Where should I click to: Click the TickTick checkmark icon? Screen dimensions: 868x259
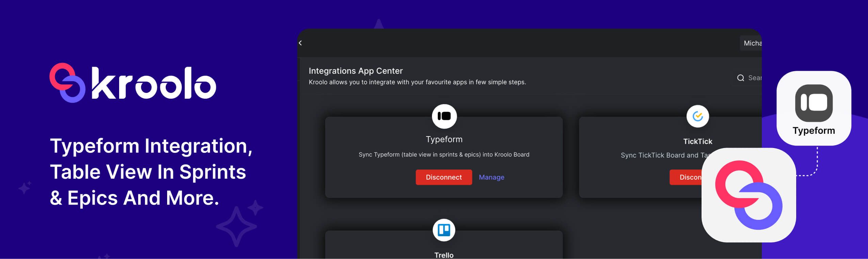[x=697, y=116]
